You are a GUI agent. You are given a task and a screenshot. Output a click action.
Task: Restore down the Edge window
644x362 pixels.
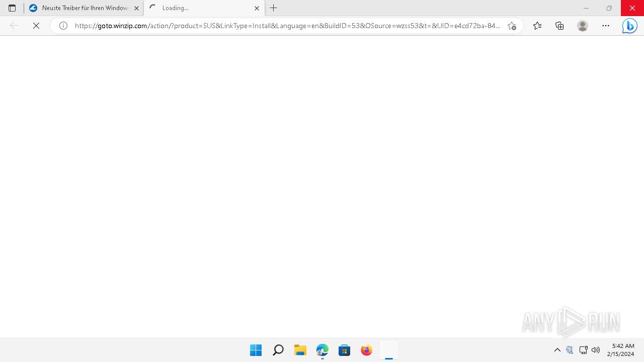click(x=609, y=8)
